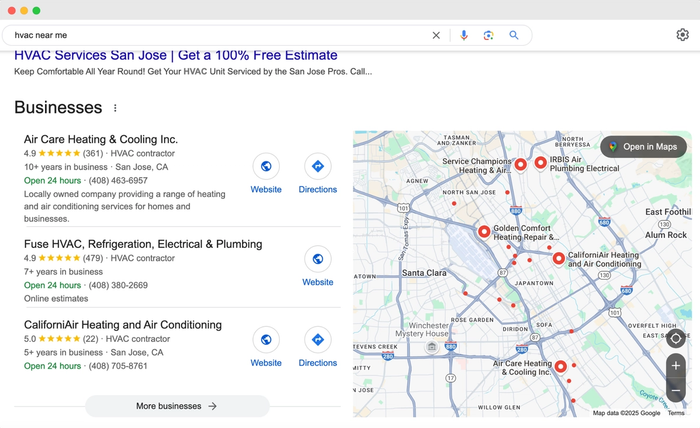Click phone number (408) 463-6957

tap(118, 180)
